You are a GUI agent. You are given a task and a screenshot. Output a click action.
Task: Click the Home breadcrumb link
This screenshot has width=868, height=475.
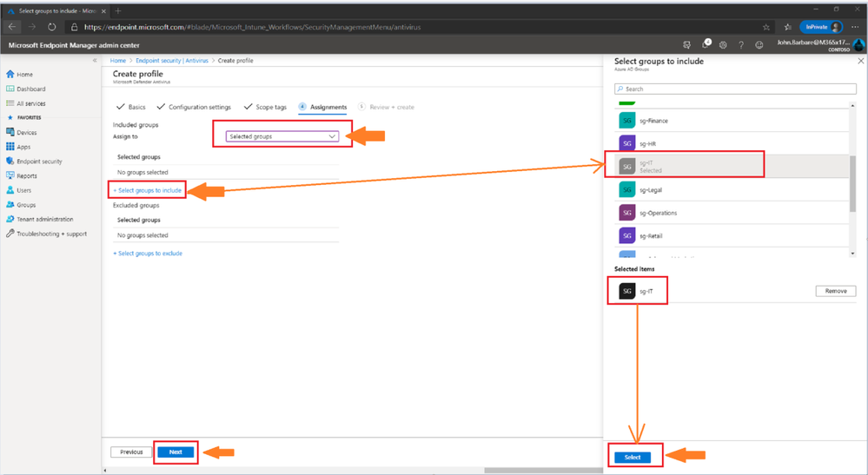coord(118,60)
